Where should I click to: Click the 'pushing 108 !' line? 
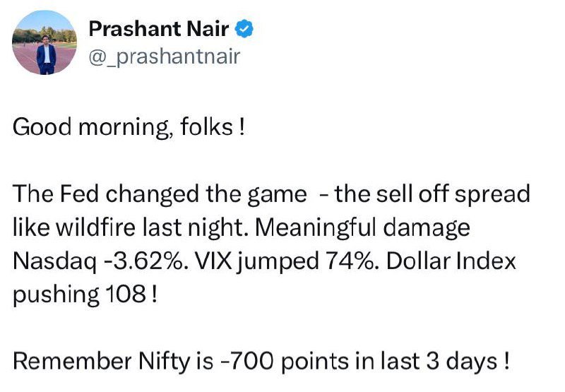coord(85,295)
